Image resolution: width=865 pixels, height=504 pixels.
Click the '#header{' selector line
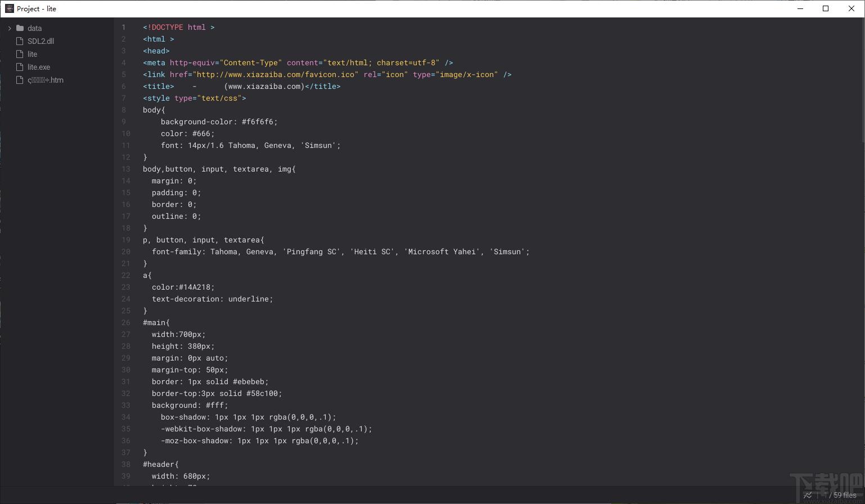coord(161,464)
